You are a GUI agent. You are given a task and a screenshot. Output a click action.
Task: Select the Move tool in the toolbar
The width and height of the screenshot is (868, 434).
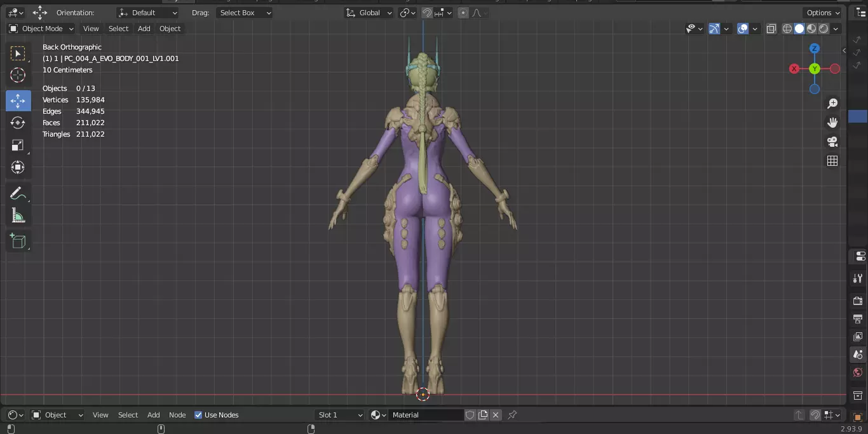[x=18, y=100]
